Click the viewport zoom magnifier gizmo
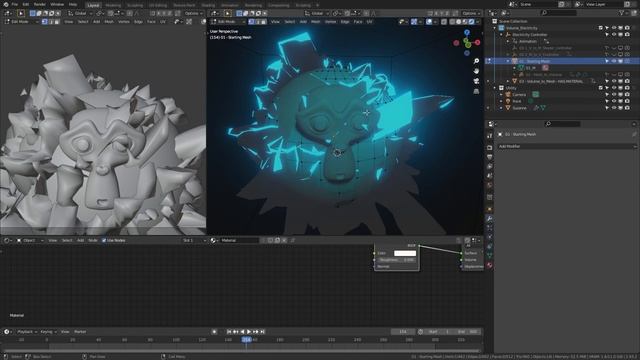This screenshot has height=360, width=640. [476, 61]
